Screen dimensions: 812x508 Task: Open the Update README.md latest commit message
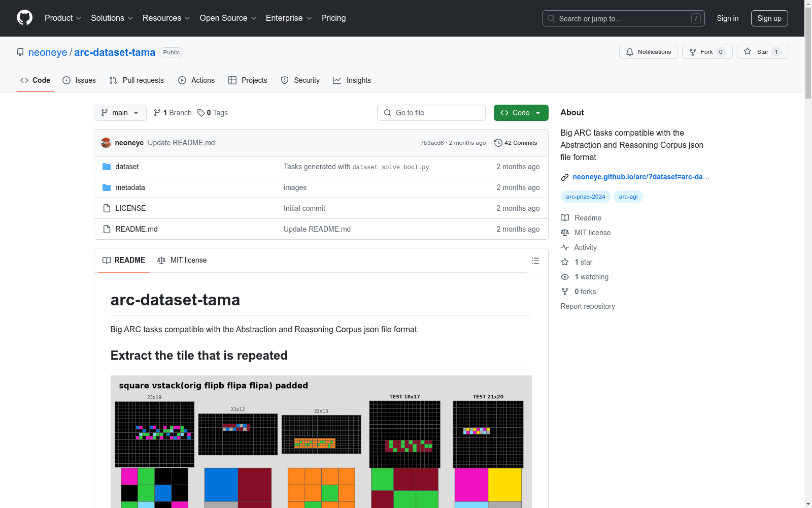coord(181,143)
